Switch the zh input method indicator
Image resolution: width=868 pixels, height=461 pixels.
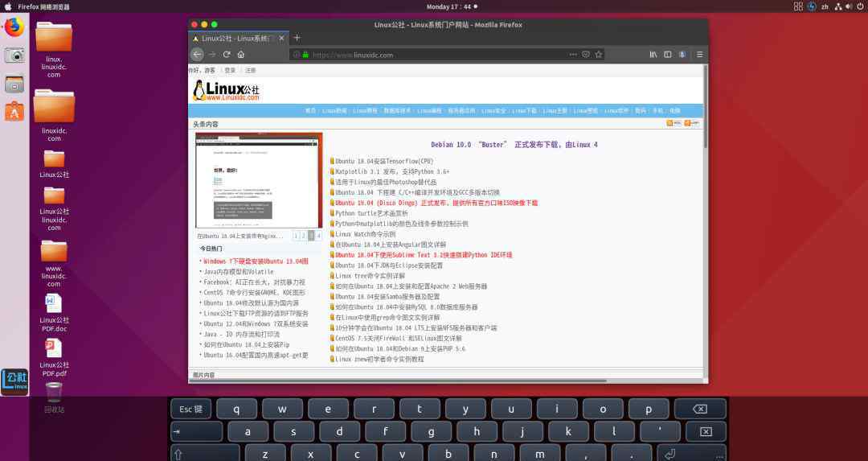point(825,6)
